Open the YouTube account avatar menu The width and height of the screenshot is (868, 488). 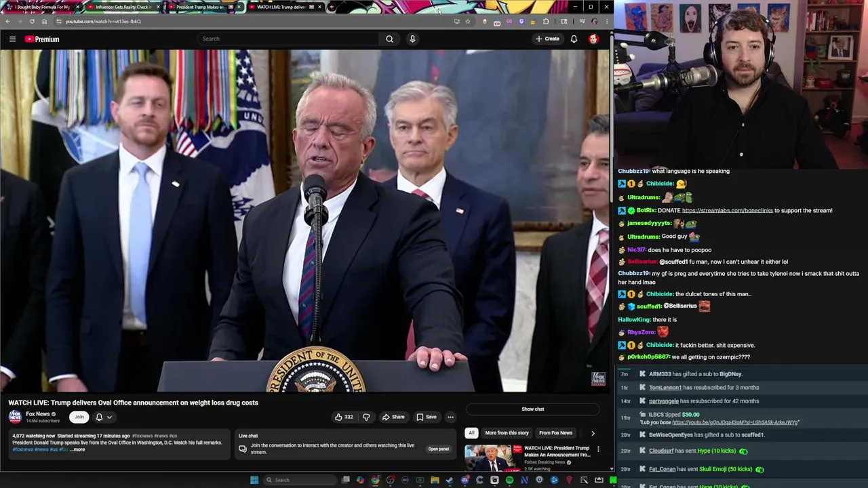click(593, 39)
